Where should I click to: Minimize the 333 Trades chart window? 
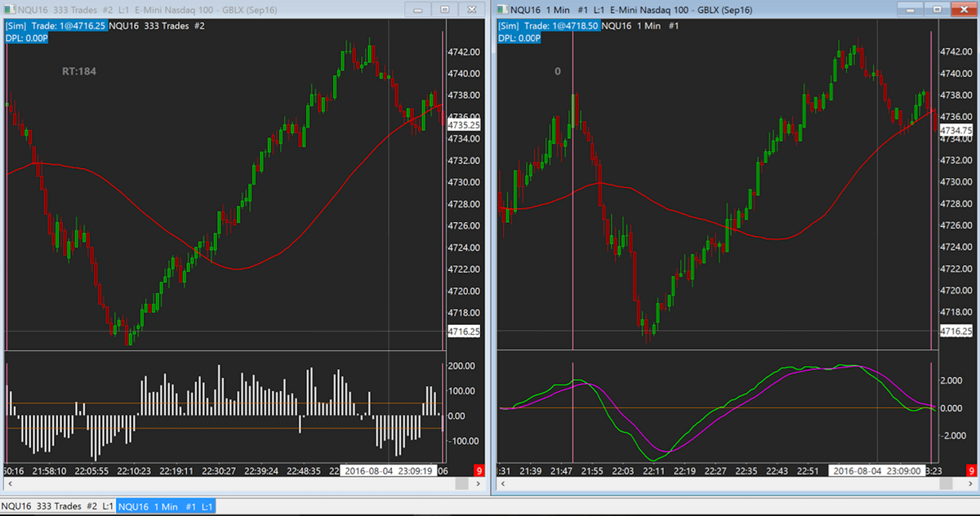[418, 9]
